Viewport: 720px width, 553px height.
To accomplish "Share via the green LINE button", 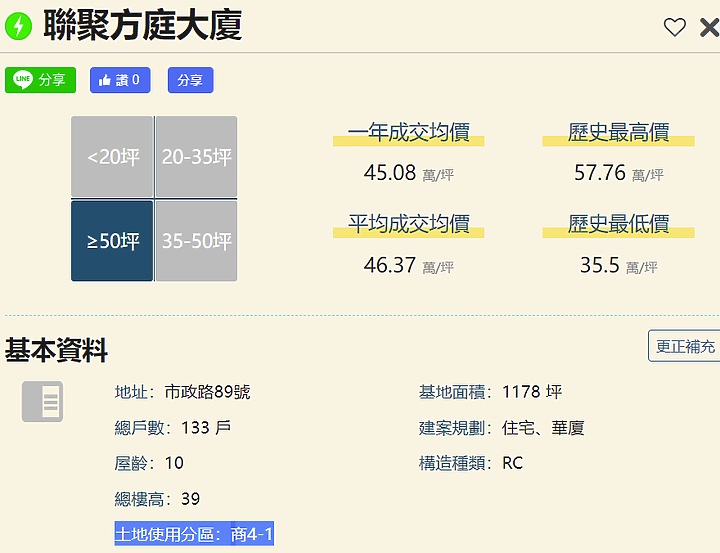I will 40,80.
